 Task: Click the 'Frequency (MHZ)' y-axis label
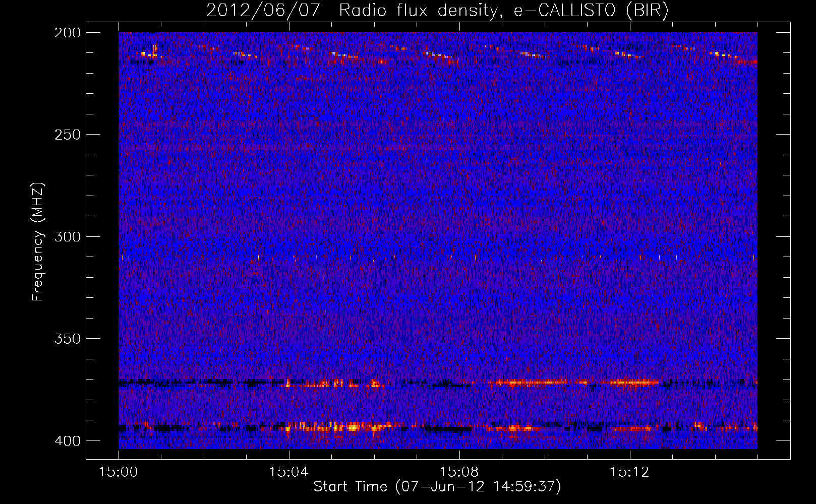click(x=38, y=242)
